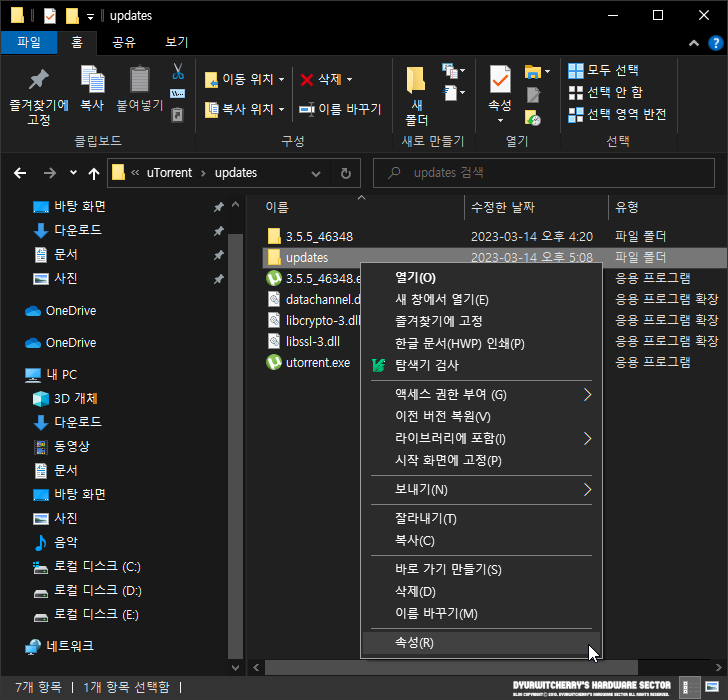The image size is (728, 700).
Task: Sort by 수정한 날짜 column header
Action: pyautogui.click(x=503, y=207)
